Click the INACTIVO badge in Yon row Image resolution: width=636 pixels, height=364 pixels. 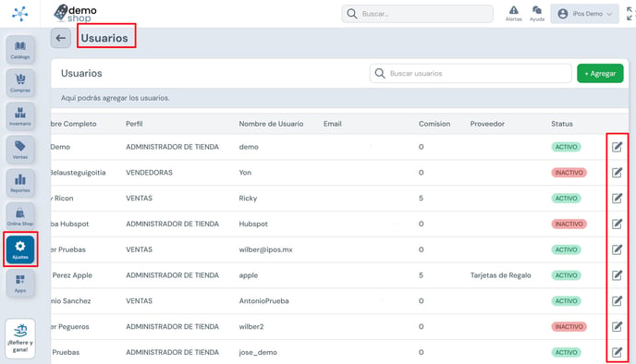[569, 173]
